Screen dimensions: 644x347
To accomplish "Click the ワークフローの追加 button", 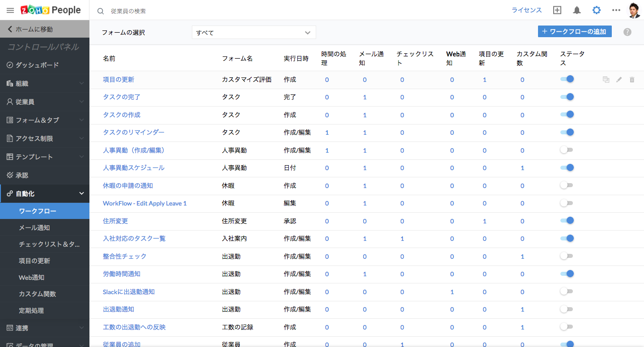I will tap(574, 31).
